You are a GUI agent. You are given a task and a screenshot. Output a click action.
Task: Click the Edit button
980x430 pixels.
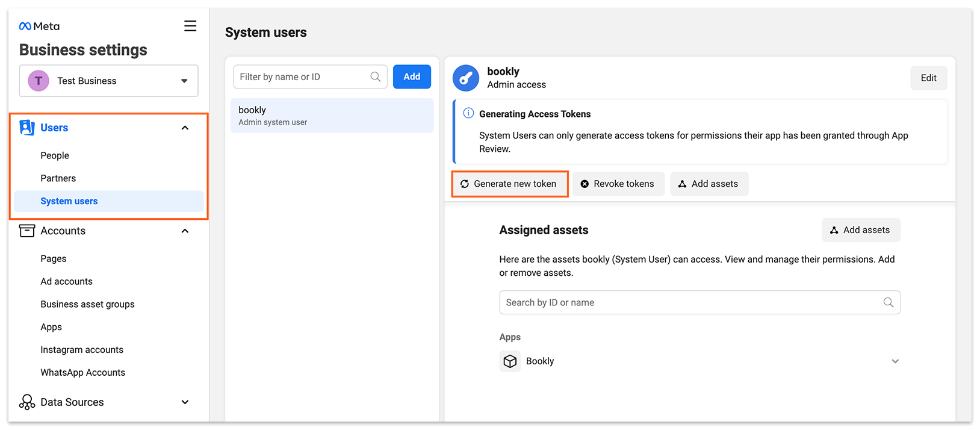pos(928,78)
